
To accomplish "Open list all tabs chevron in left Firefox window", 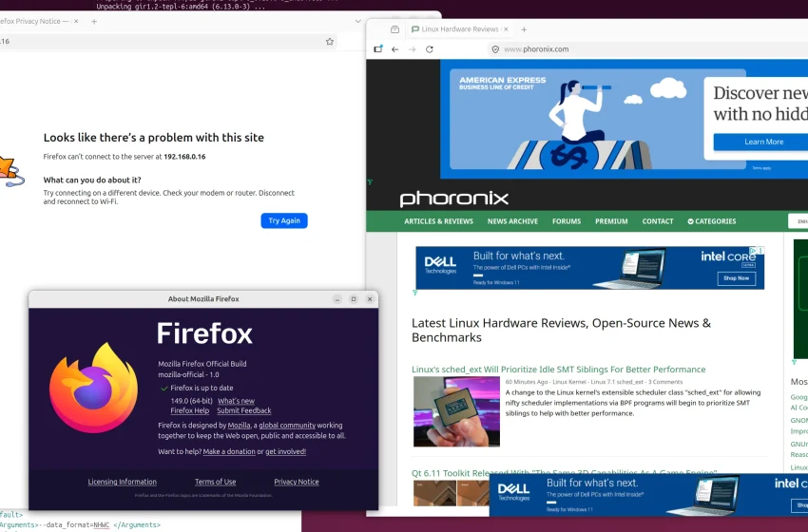I will pos(358,21).
